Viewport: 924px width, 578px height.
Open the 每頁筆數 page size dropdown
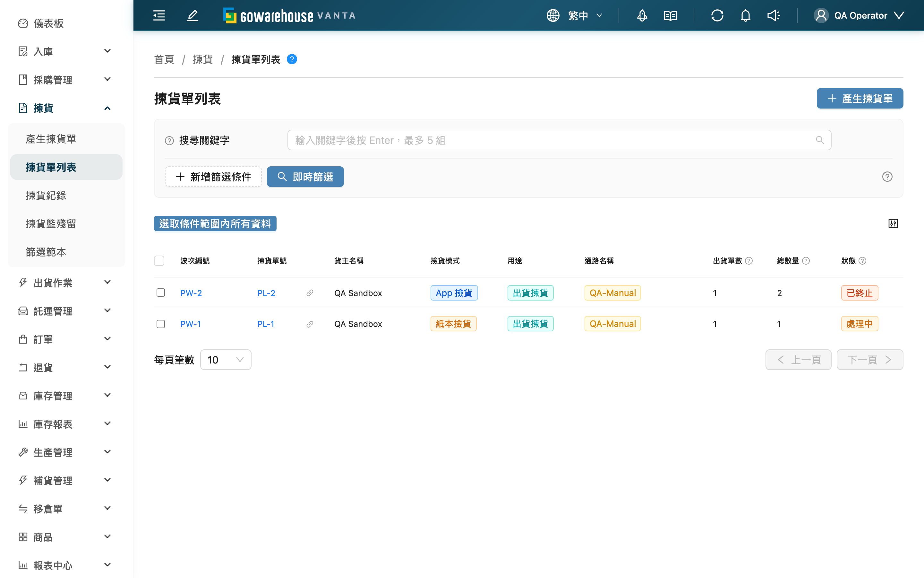(x=226, y=359)
